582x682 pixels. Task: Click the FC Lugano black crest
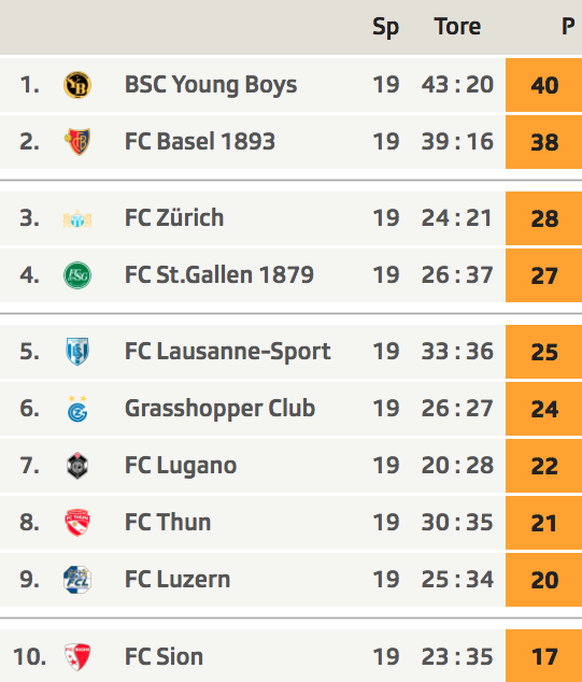pyautogui.click(x=77, y=466)
